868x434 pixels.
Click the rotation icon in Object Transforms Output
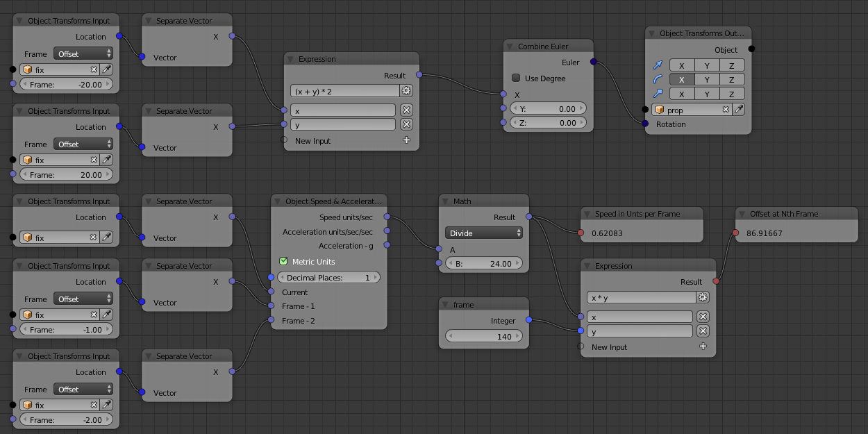click(x=658, y=79)
